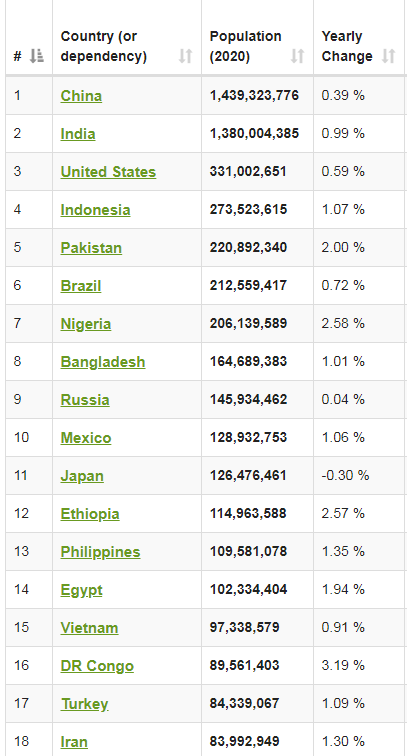407x756 pixels.
Task: Open the Russia link
Action: (85, 401)
